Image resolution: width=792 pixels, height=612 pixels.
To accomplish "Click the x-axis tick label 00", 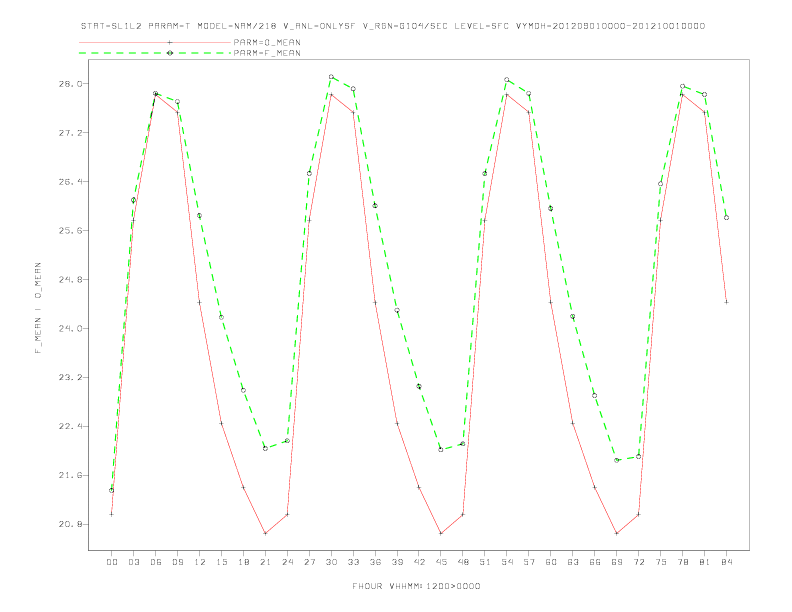I will [x=112, y=562].
